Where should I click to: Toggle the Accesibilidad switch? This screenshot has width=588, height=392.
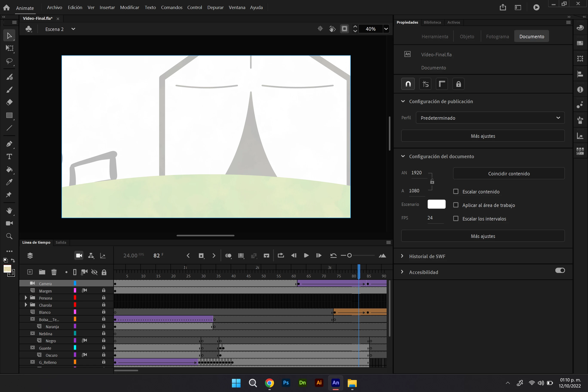point(560,271)
